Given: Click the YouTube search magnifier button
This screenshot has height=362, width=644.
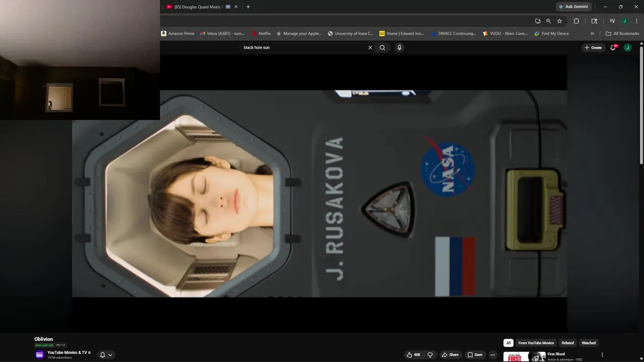Looking at the screenshot, I should (x=382, y=48).
